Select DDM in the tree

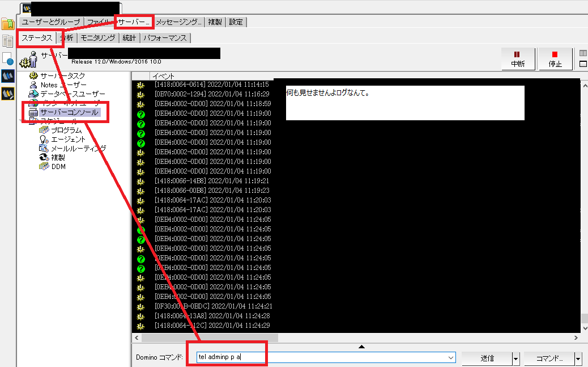click(58, 166)
